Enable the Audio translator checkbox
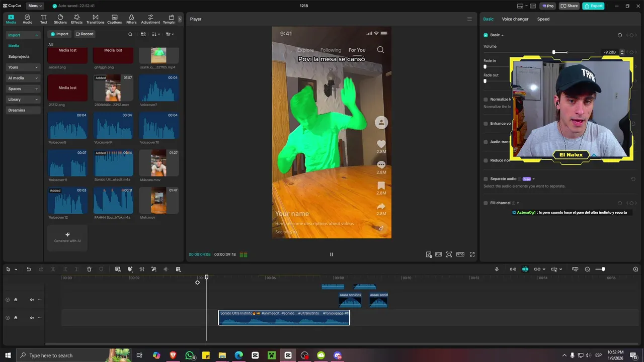This screenshot has height=362, width=644. pyautogui.click(x=486, y=142)
